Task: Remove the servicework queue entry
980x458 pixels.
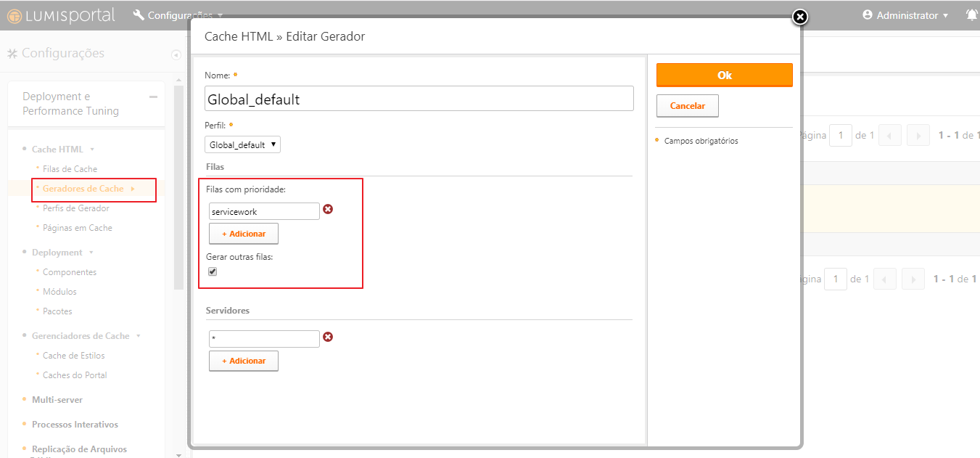Action: (x=328, y=210)
